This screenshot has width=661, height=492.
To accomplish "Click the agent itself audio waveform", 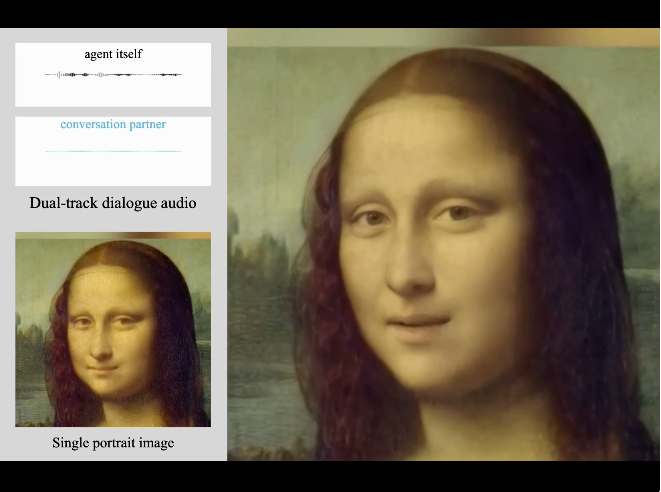I will pos(113,75).
